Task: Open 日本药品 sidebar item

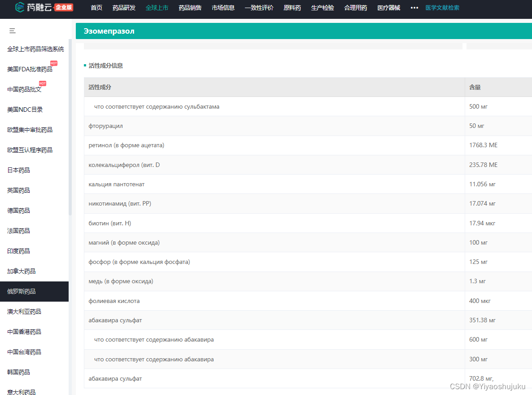Action: tap(19, 170)
